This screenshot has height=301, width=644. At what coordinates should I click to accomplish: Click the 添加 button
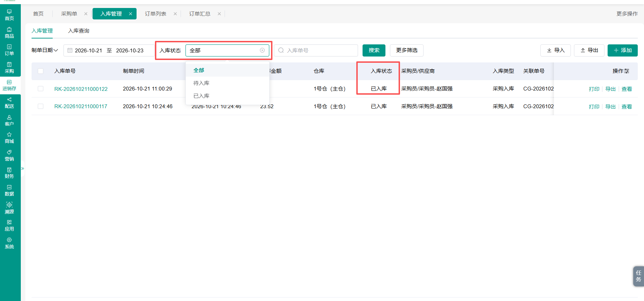pos(623,50)
